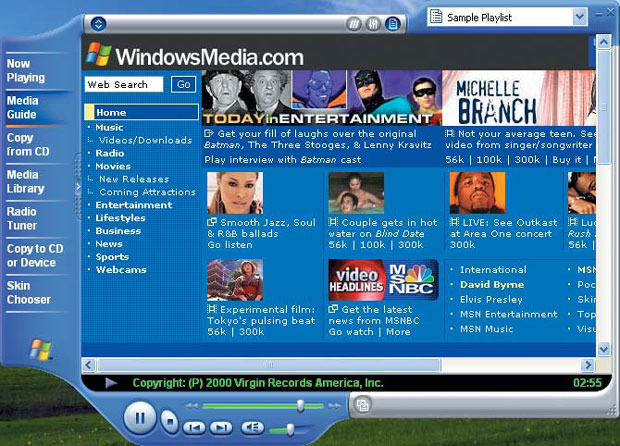Click the MSN Entertainment link
The height and width of the screenshot is (446, 620).
pos(508,314)
